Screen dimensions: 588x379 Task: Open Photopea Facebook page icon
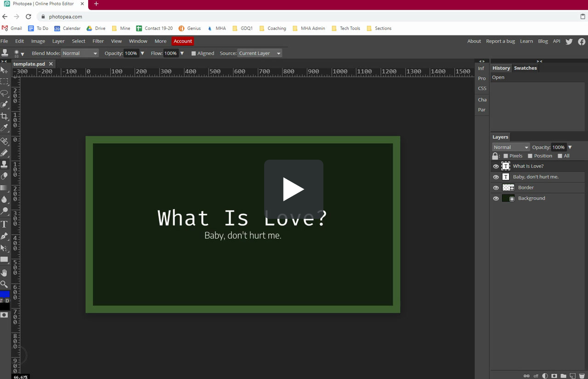point(582,41)
